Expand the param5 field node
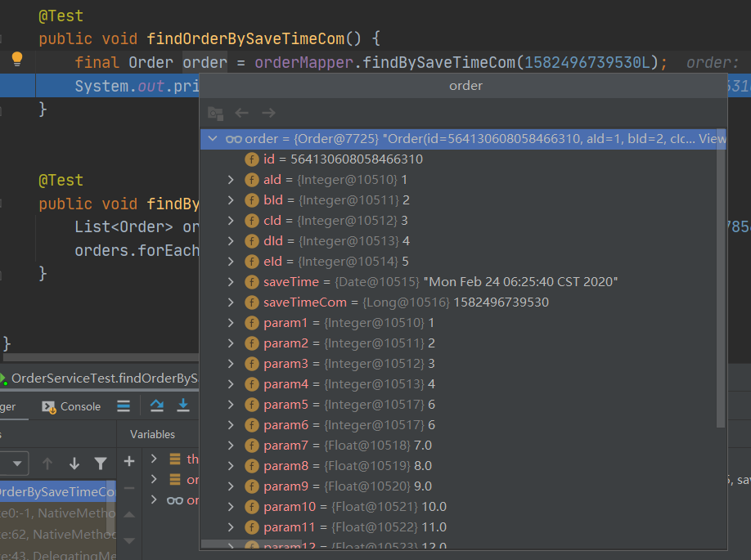 pyautogui.click(x=231, y=405)
